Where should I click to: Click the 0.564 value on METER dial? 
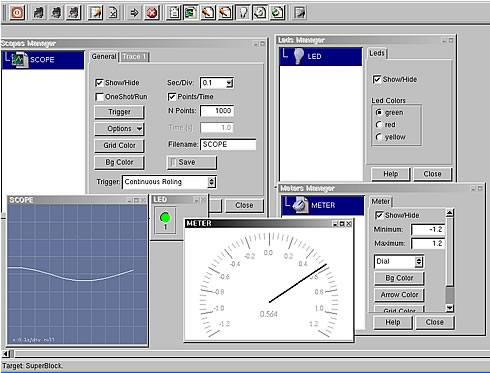tap(268, 314)
